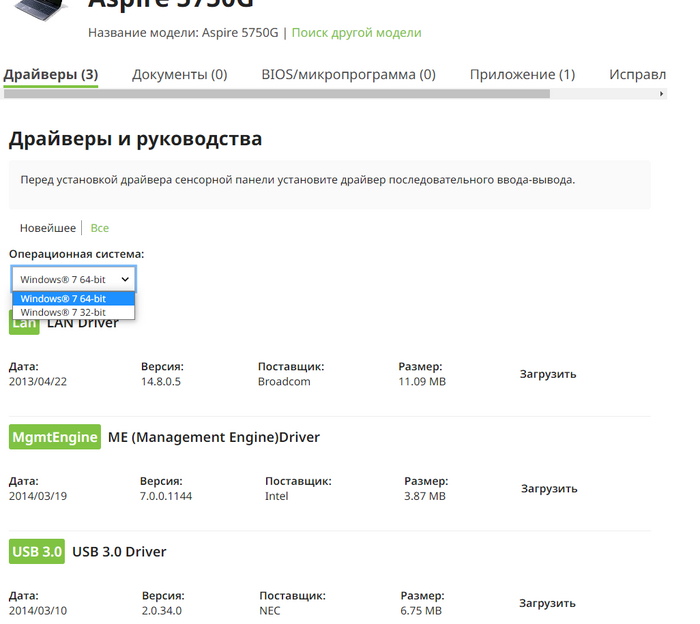The height and width of the screenshot is (624, 700).
Task: Click the date 2014/03/19
Action: (38, 496)
